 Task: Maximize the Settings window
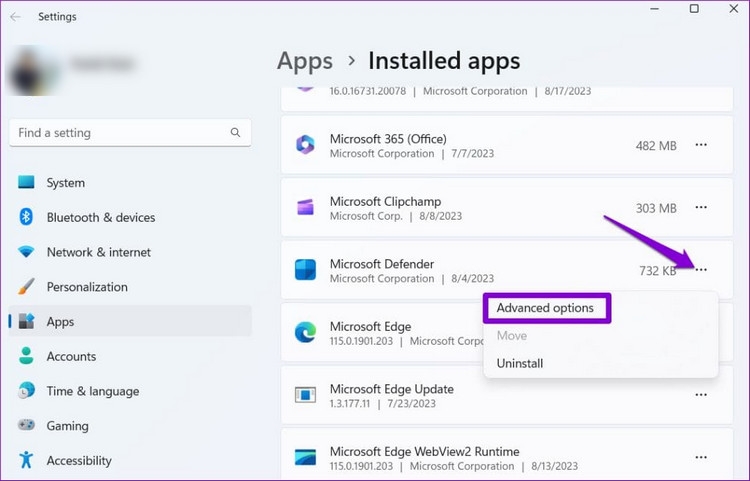pos(694,9)
